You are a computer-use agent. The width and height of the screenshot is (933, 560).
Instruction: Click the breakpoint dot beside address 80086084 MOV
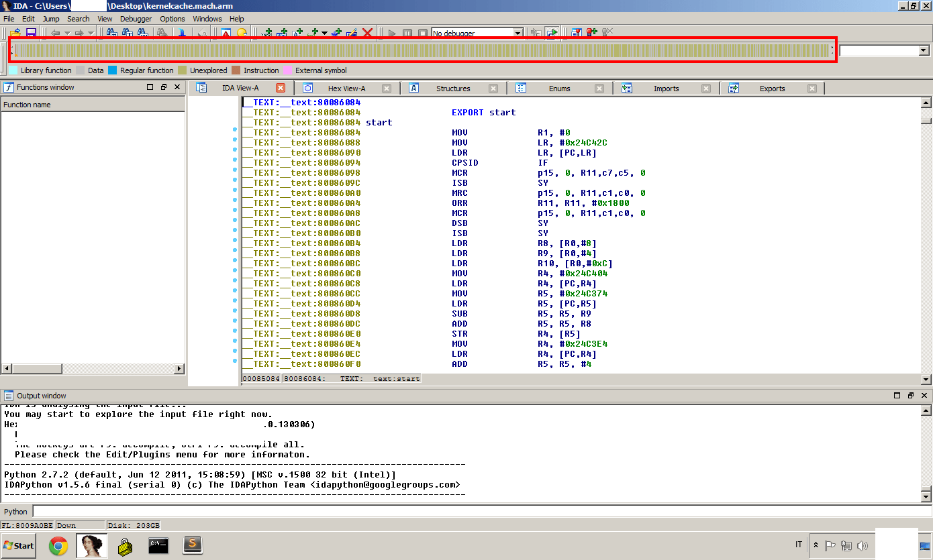click(x=235, y=129)
